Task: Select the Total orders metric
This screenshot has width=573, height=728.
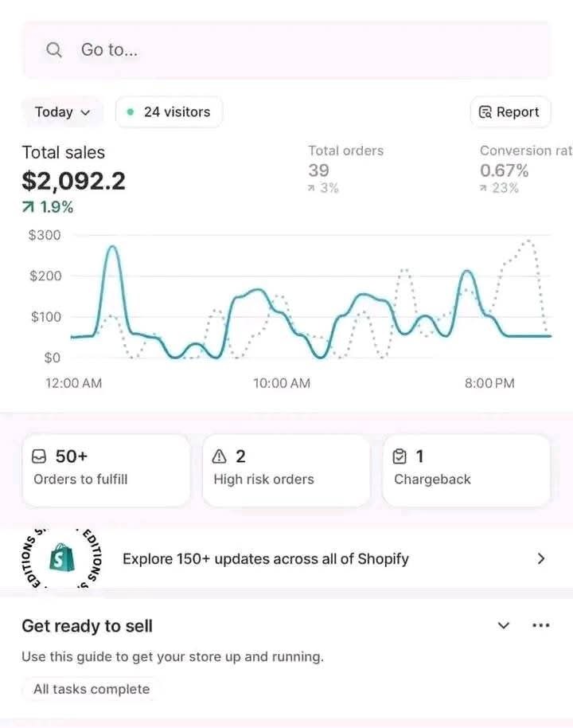Action: click(x=346, y=169)
